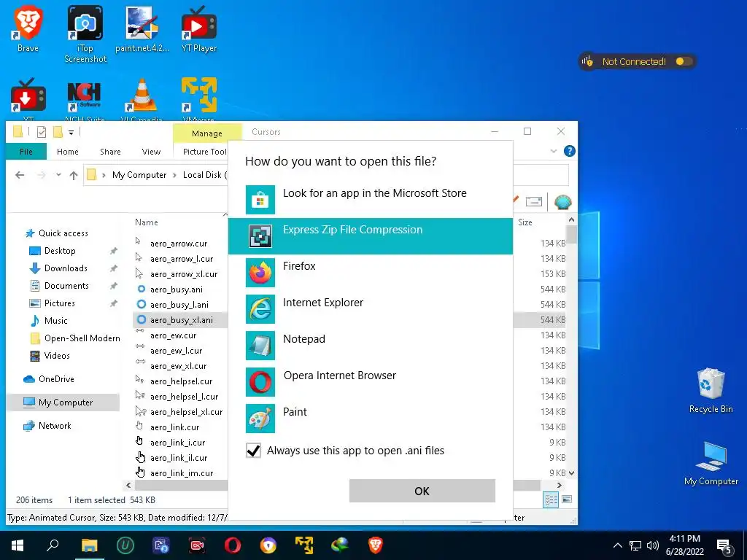Toggle the Not Connected switch
Screen dimensions: 747x560
pyautogui.click(x=683, y=61)
